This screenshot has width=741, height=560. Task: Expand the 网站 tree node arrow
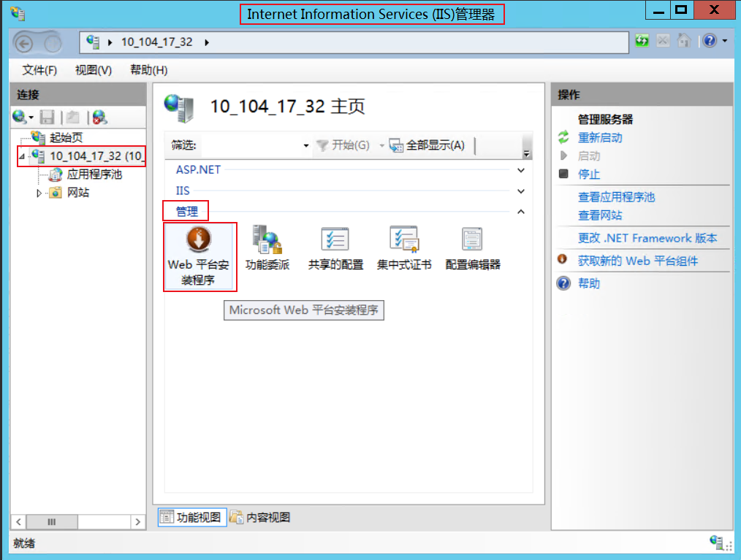click(x=39, y=193)
